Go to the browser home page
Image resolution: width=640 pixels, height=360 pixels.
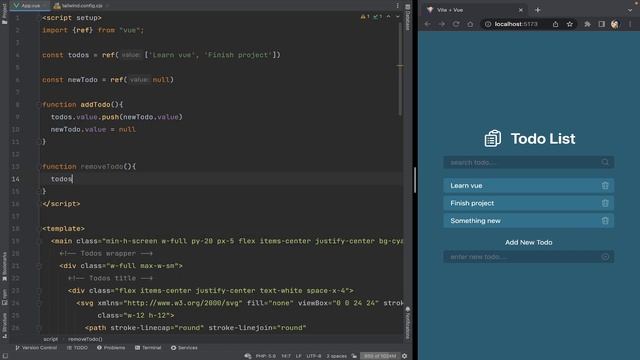470,24
